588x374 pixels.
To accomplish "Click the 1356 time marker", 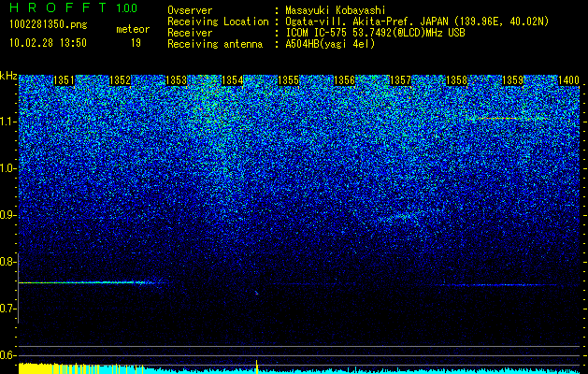I will [344, 80].
